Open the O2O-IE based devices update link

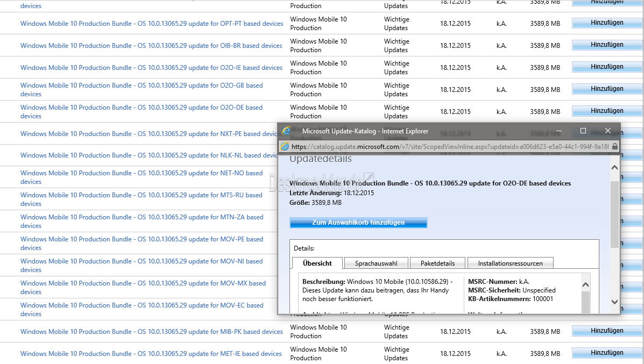click(x=152, y=68)
